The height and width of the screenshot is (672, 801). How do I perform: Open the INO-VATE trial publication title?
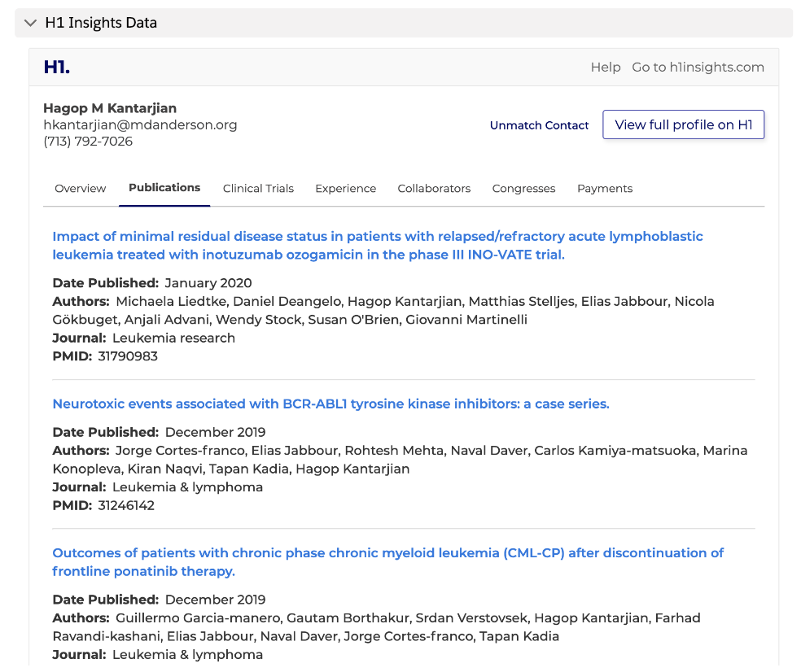[x=378, y=245]
